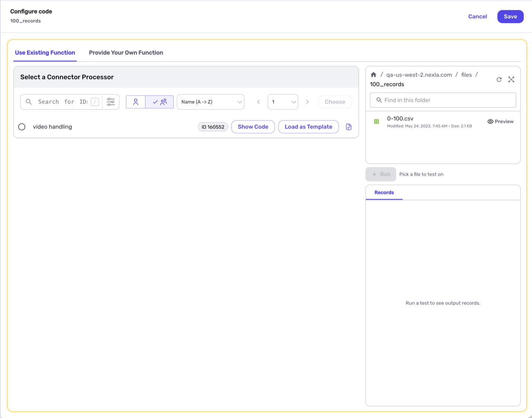Cancel the code configuration

click(478, 17)
